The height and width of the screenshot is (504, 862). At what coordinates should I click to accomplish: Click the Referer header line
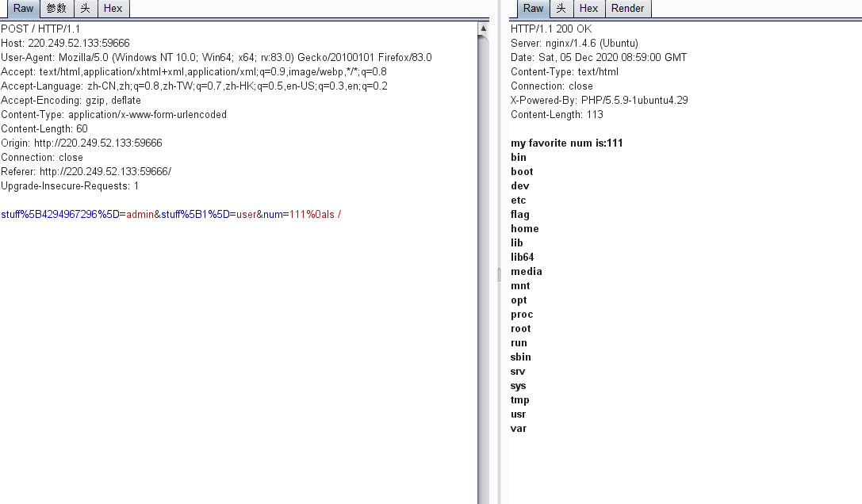(x=86, y=171)
